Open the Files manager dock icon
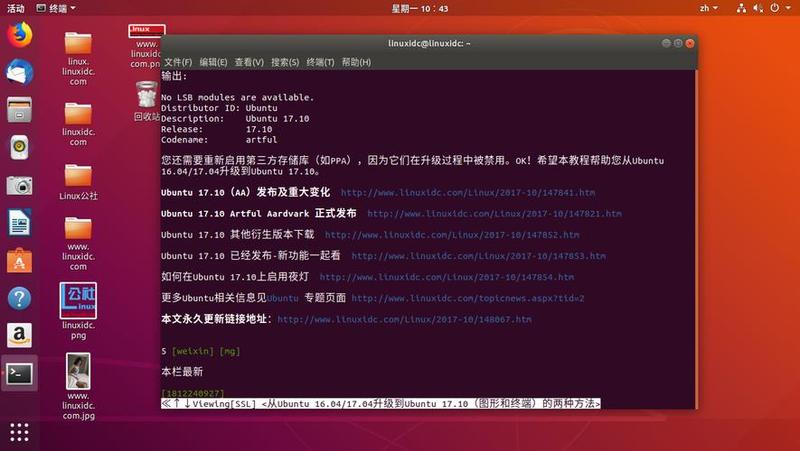 19,109
